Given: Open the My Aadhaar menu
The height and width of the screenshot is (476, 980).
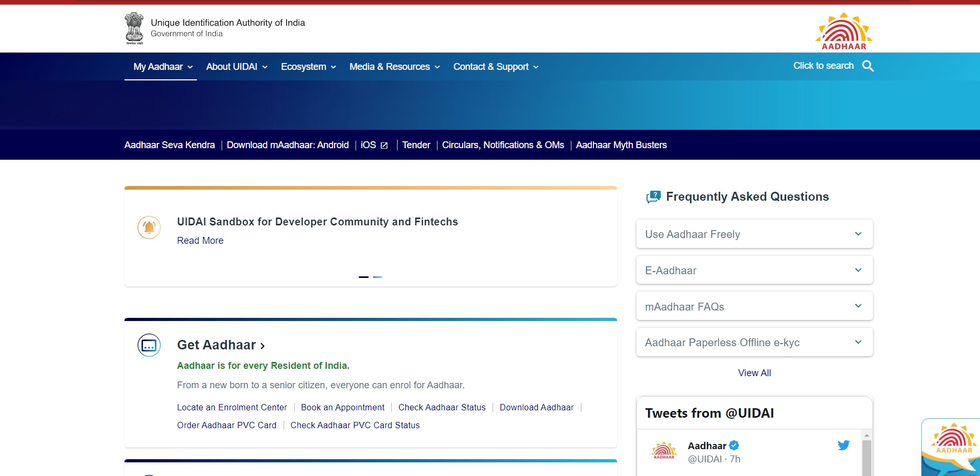Looking at the screenshot, I should coord(163,67).
